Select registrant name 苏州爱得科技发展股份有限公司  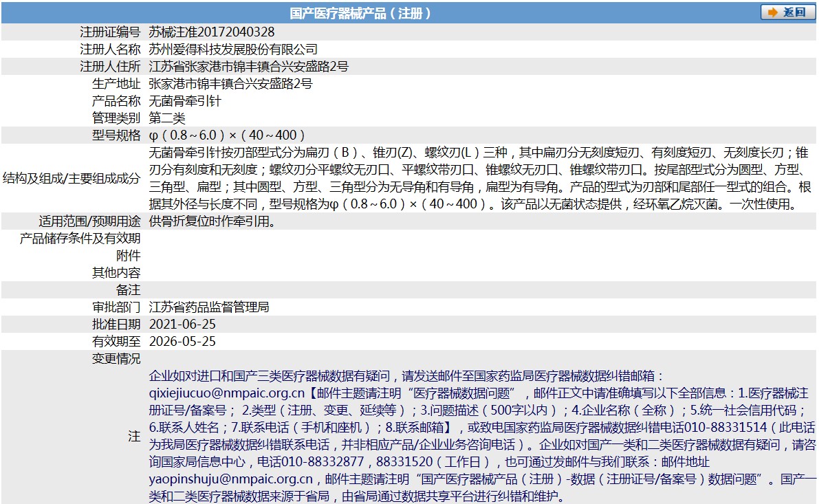(x=233, y=49)
